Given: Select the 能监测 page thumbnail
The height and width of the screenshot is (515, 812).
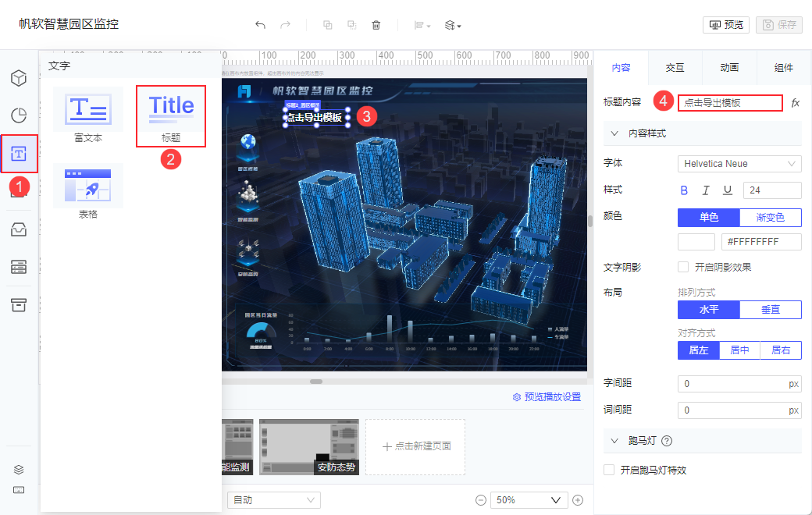Looking at the screenshot, I should 237,446.
